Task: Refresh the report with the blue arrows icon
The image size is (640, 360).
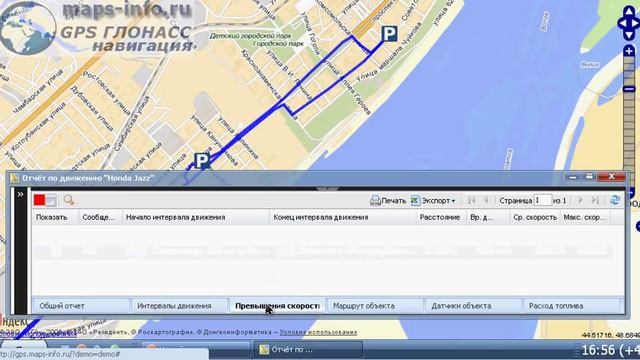Action: (x=615, y=200)
